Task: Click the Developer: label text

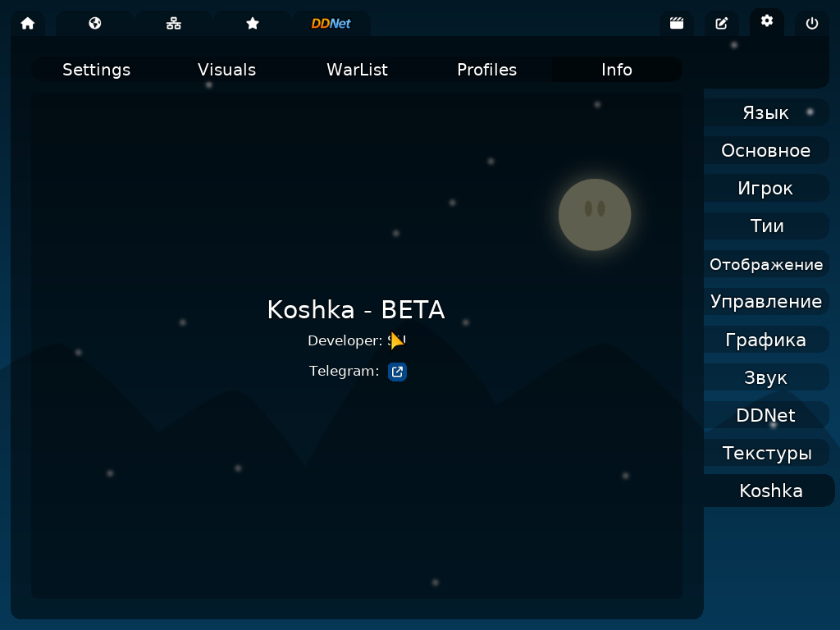Action: [x=345, y=340]
